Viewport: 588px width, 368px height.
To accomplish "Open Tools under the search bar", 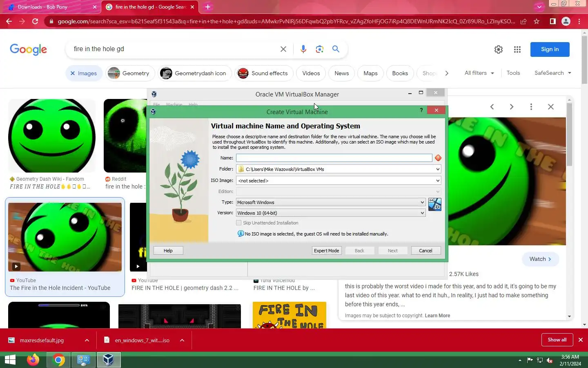I will pos(513,73).
